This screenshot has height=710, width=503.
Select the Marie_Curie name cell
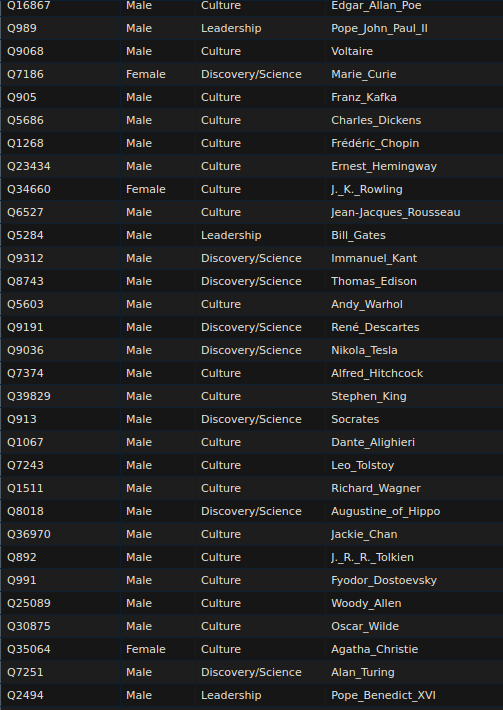(414, 74)
